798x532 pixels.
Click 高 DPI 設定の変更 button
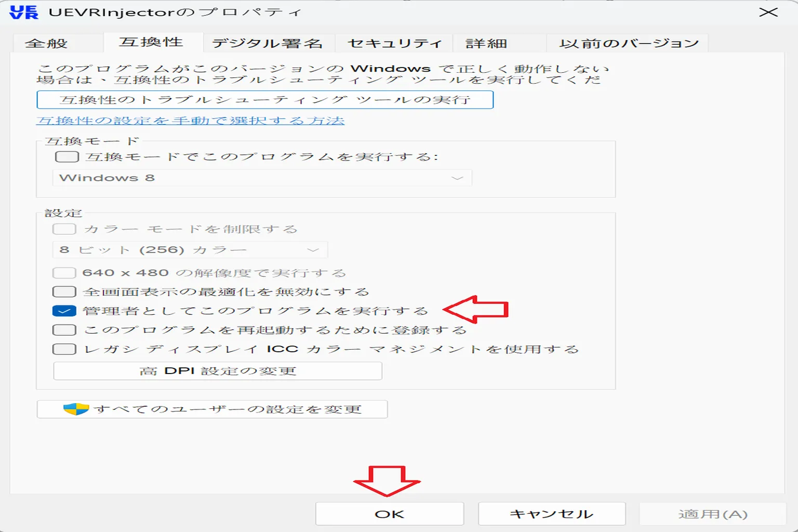pos(218,371)
